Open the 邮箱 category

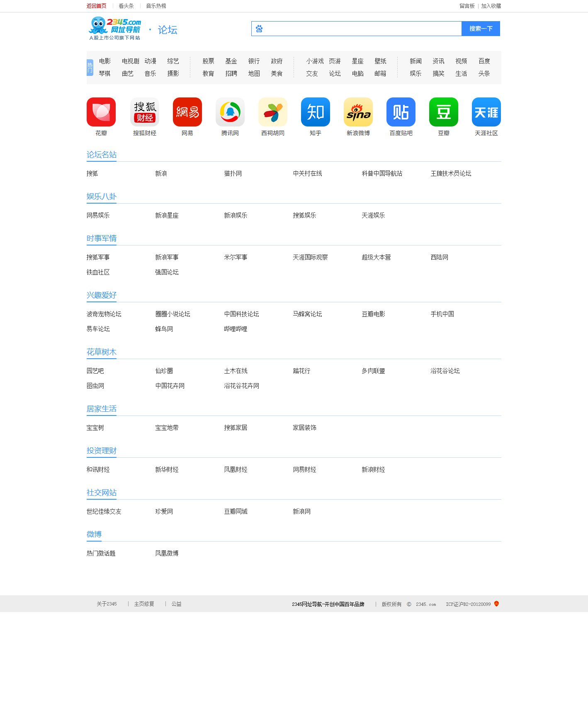click(380, 73)
